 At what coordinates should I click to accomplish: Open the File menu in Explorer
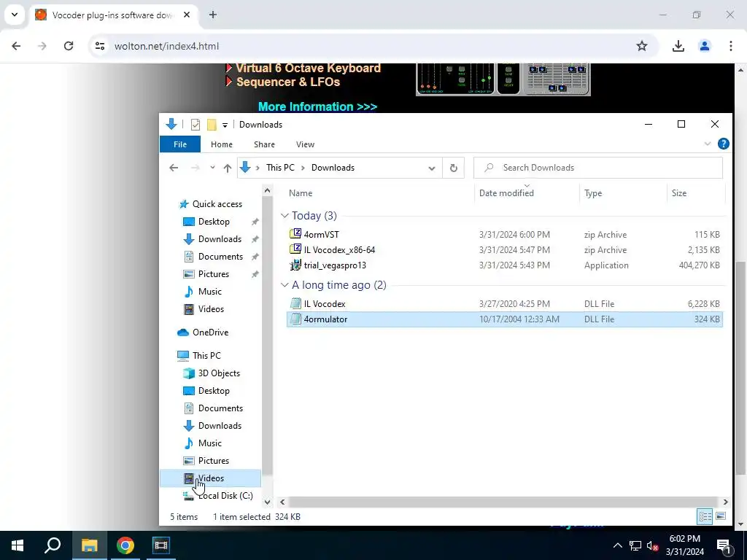tap(180, 144)
